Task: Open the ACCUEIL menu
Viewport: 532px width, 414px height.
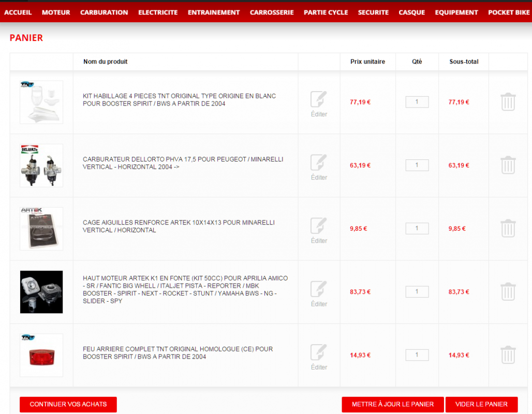Action: coord(18,12)
